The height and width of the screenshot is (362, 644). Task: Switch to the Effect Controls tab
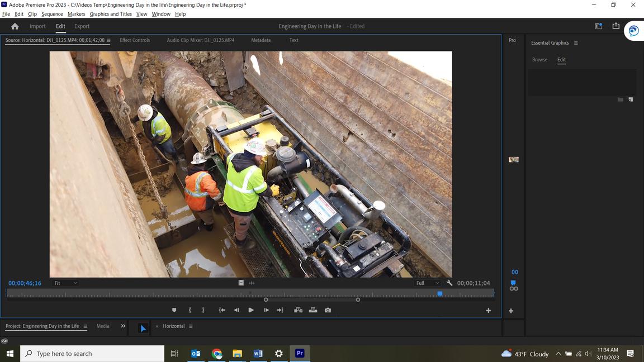[135, 40]
